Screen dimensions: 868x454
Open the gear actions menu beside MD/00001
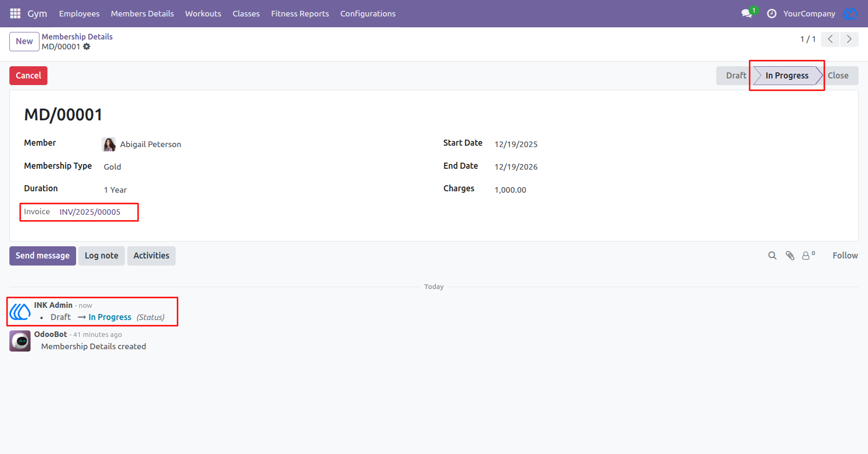[86, 47]
